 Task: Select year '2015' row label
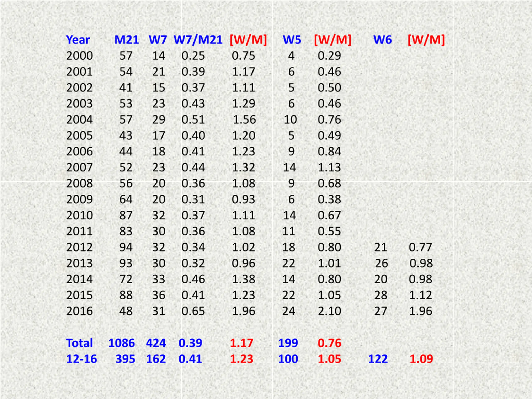click(x=80, y=295)
